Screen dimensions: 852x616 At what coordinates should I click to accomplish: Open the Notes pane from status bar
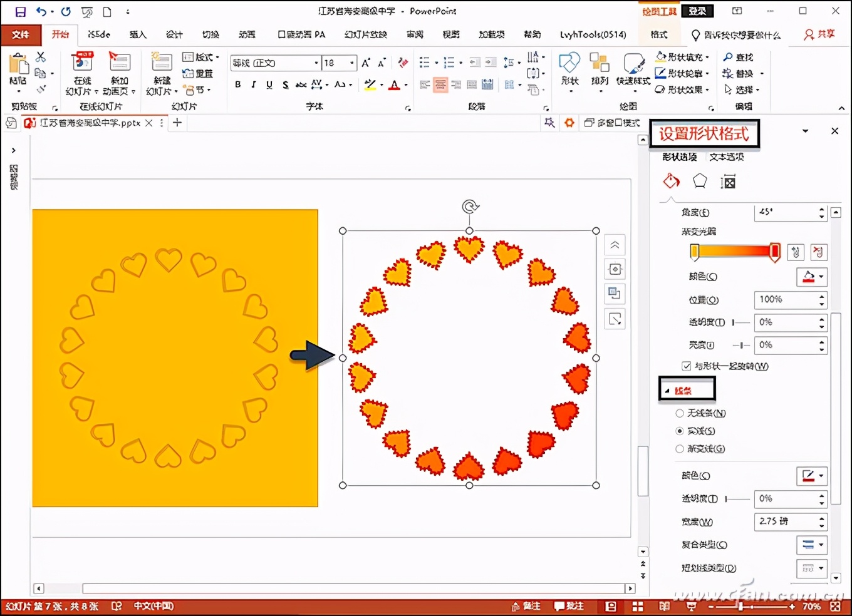coord(526,606)
